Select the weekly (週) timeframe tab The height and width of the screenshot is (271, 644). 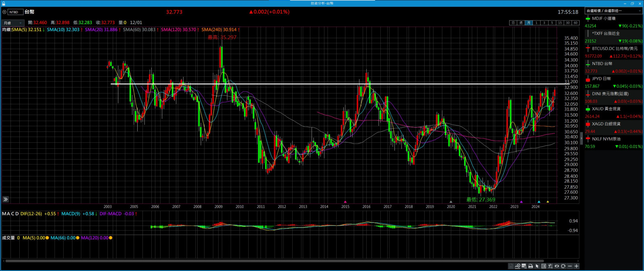pos(521,23)
